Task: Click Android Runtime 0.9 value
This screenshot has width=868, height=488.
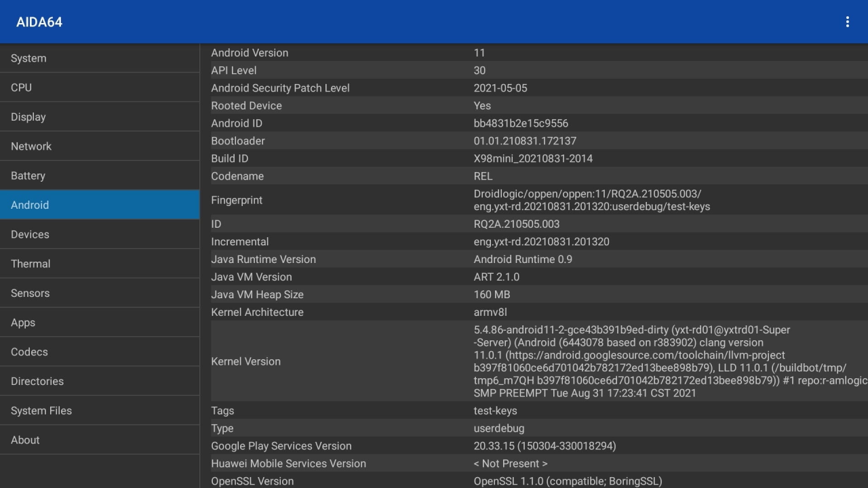Action: coord(523,260)
